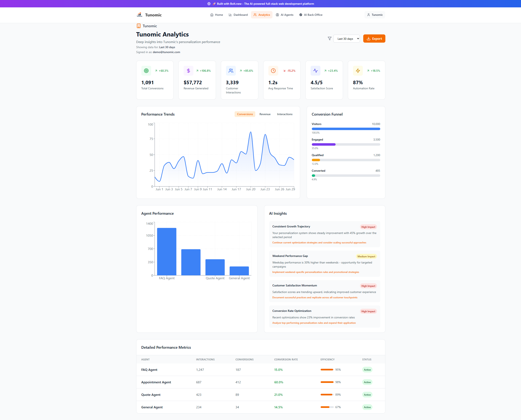
Task: Click the filter funnel icon
Action: pos(329,39)
